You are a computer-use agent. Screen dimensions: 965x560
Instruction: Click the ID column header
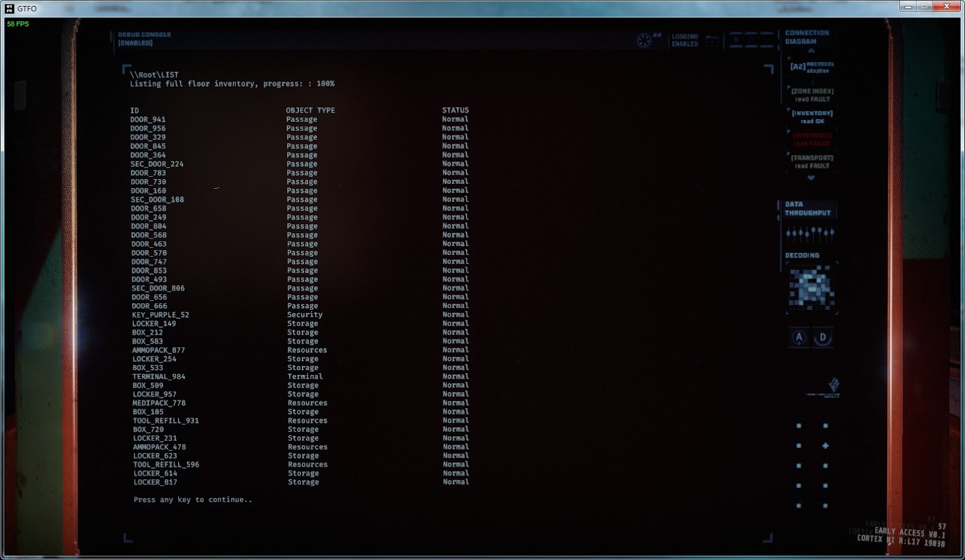click(134, 110)
